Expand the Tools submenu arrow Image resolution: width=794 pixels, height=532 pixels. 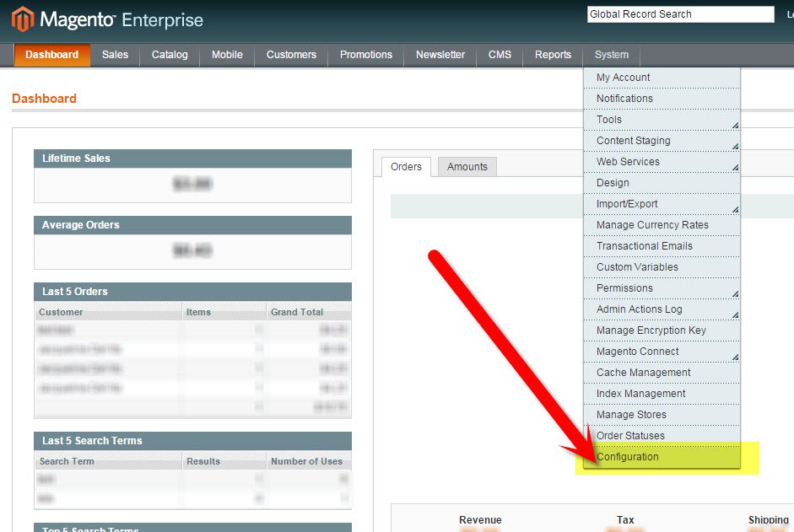(x=735, y=125)
